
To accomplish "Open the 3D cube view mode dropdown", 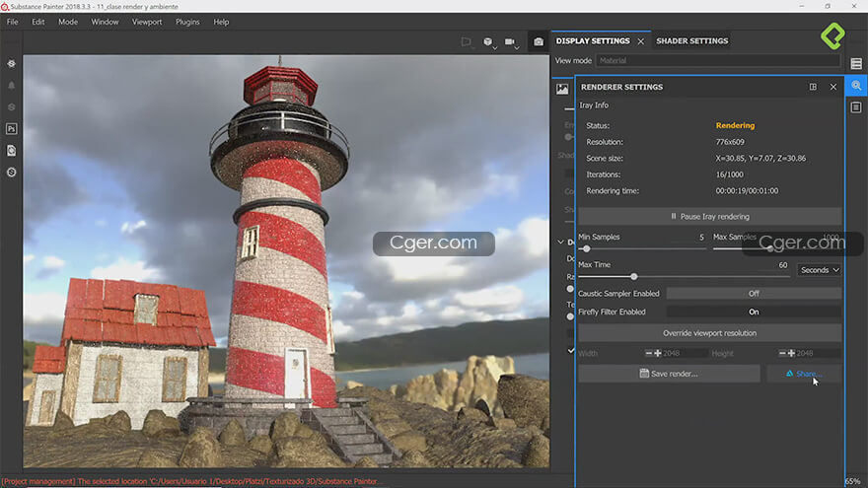I will (x=489, y=42).
